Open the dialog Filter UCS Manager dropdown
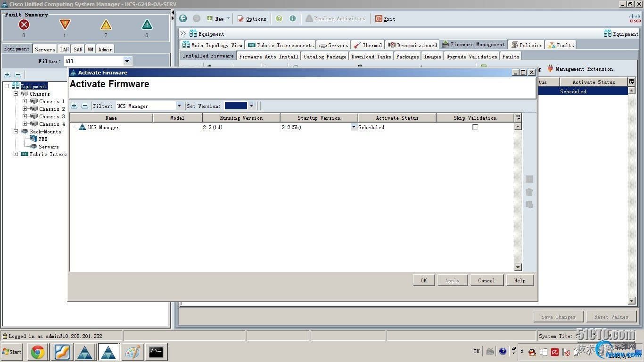The height and width of the screenshot is (362, 644). tap(179, 106)
